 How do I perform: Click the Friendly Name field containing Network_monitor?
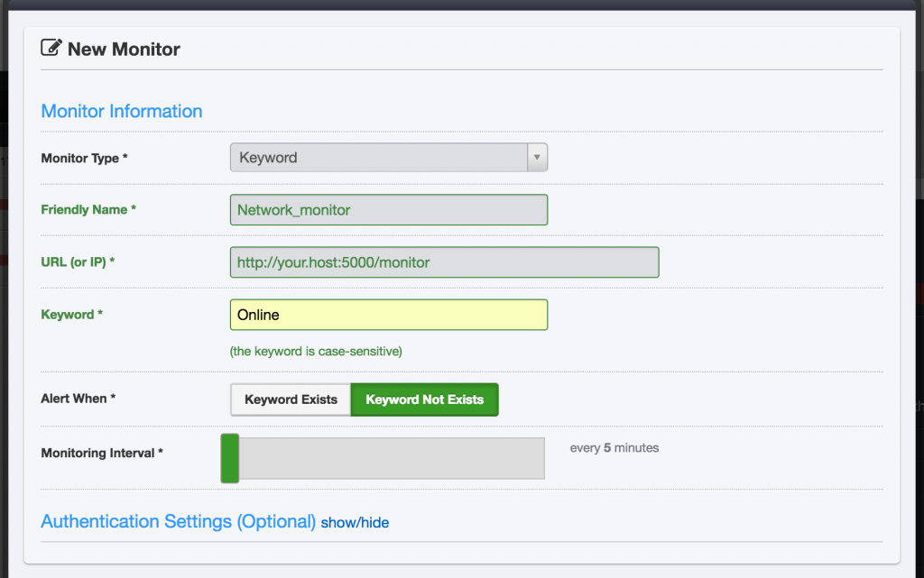388,210
